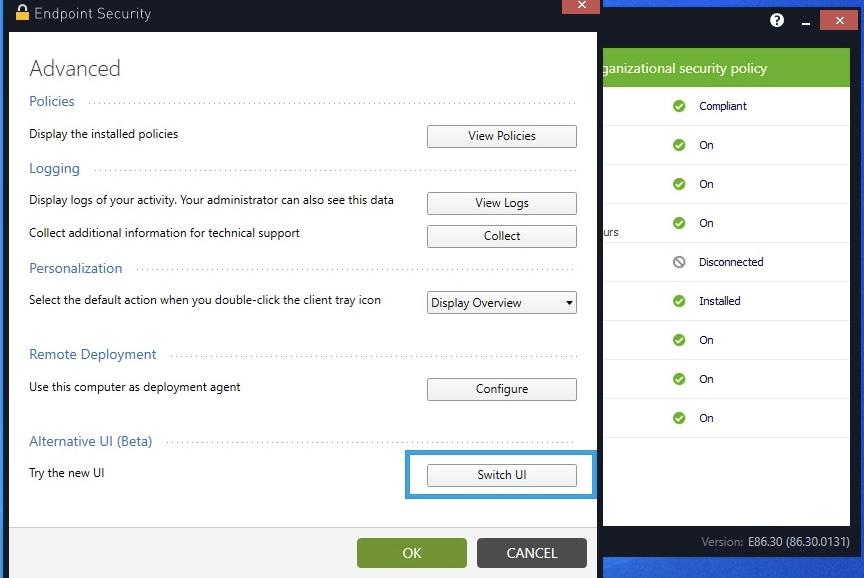Click 'Display the installed policies' text

click(104, 134)
